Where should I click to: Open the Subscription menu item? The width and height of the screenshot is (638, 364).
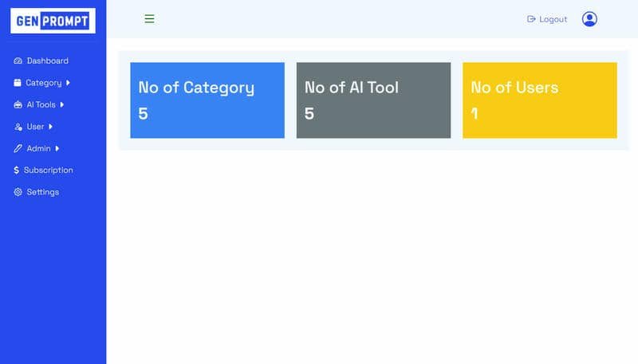[43, 170]
